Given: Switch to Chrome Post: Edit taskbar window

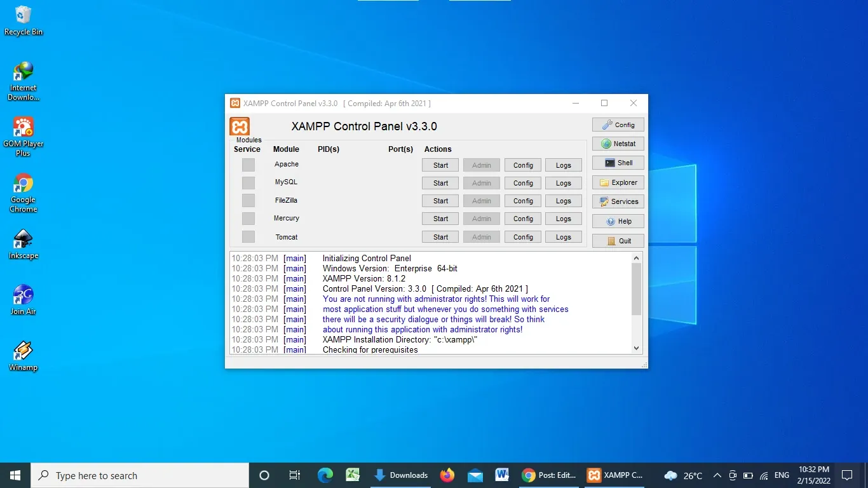Looking at the screenshot, I should pos(549,475).
